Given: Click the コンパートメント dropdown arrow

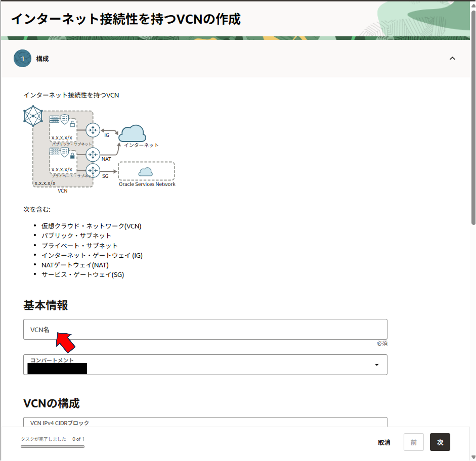Looking at the screenshot, I should pos(377,365).
